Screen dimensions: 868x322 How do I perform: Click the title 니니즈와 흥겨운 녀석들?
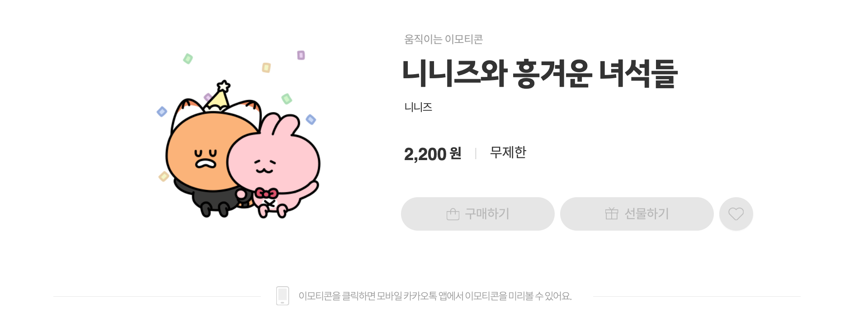pos(539,74)
